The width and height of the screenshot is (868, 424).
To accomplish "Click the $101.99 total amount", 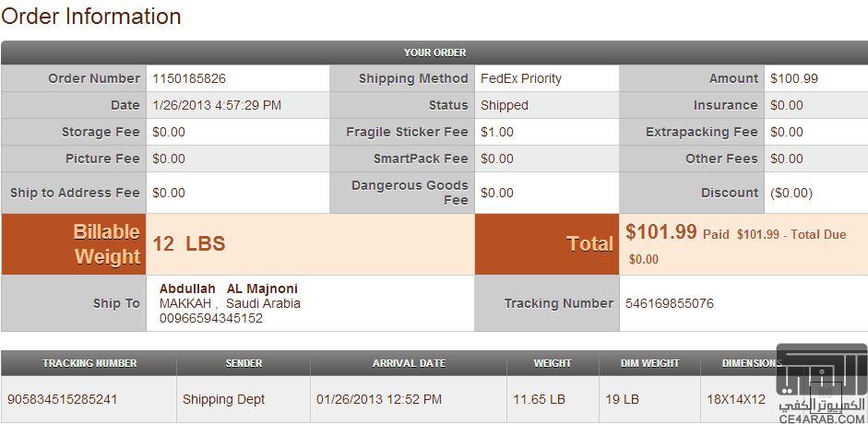I will 661,231.
